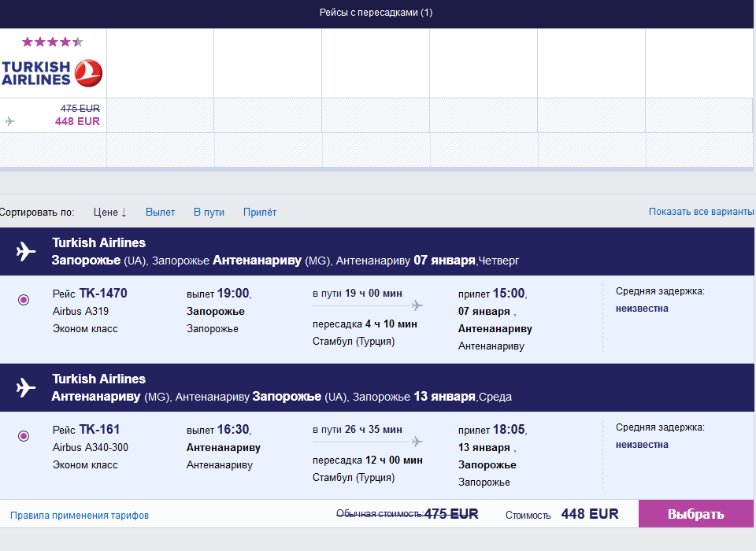Screen dimensions: 756x551
Task: Open 'Правила применения тарифов' link
Action: 80,516
